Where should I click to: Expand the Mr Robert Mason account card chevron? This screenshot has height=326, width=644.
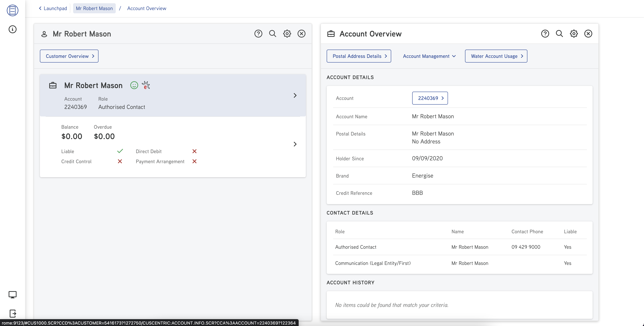(x=295, y=95)
